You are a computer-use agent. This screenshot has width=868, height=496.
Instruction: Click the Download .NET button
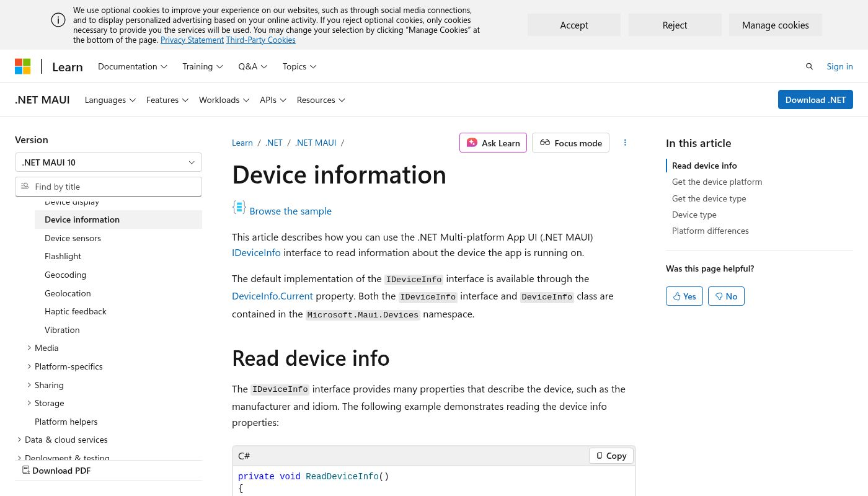tap(815, 99)
